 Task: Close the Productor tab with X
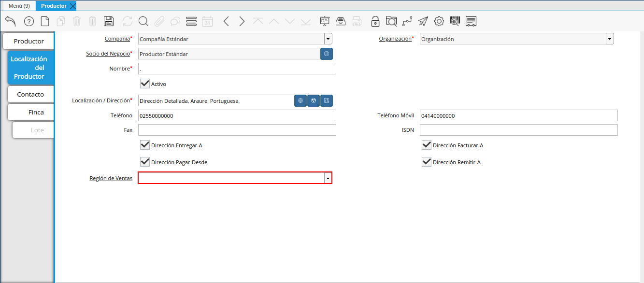[x=72, y=6]
